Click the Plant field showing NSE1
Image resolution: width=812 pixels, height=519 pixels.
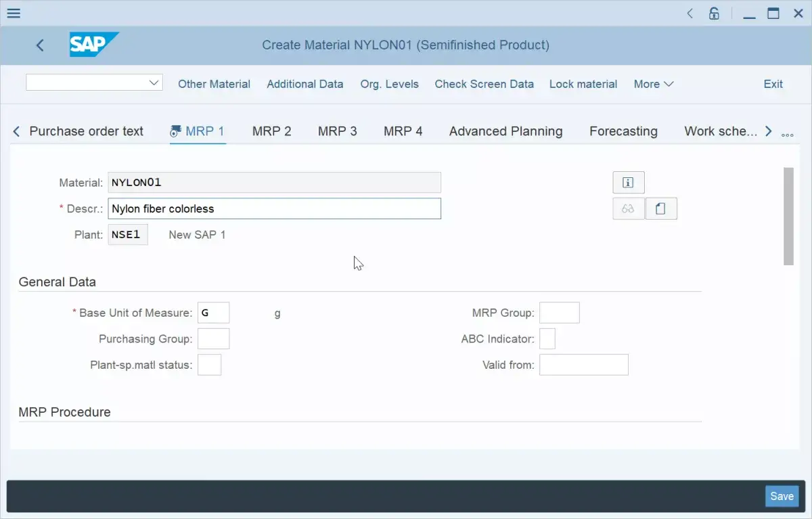point(128,235)
